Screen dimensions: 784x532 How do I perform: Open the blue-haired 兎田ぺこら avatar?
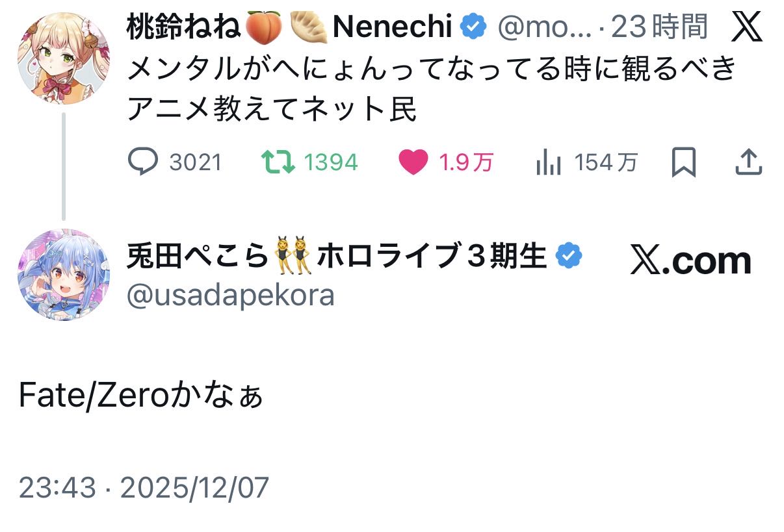click(63, 275)
